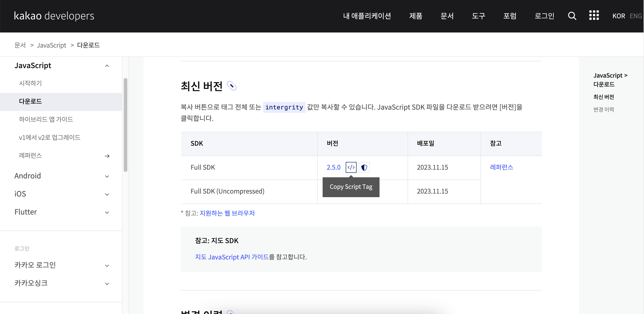Switch language to ENG

pos(636,16)
